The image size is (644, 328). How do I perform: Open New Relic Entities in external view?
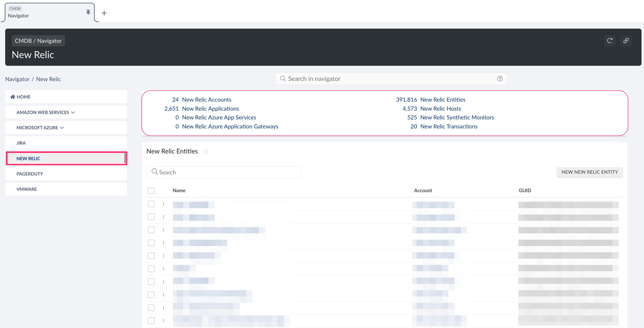[x=206, y=151]
